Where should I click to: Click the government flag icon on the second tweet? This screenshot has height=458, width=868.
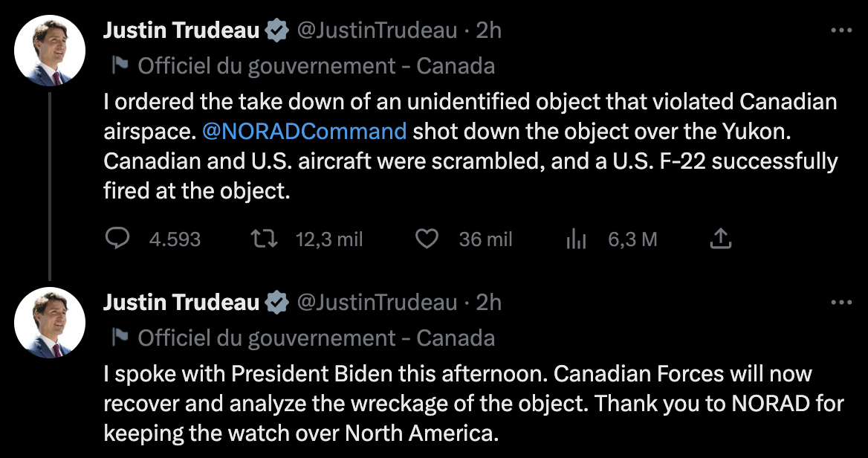pos(120,338)
